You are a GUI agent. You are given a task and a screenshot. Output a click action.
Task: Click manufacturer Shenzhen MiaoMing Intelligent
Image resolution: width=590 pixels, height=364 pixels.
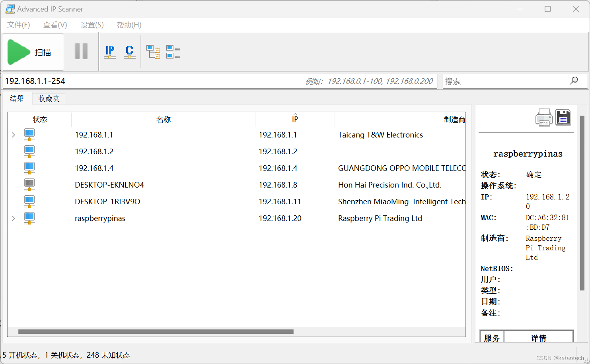pyautogui.click(x=401, y=201)
